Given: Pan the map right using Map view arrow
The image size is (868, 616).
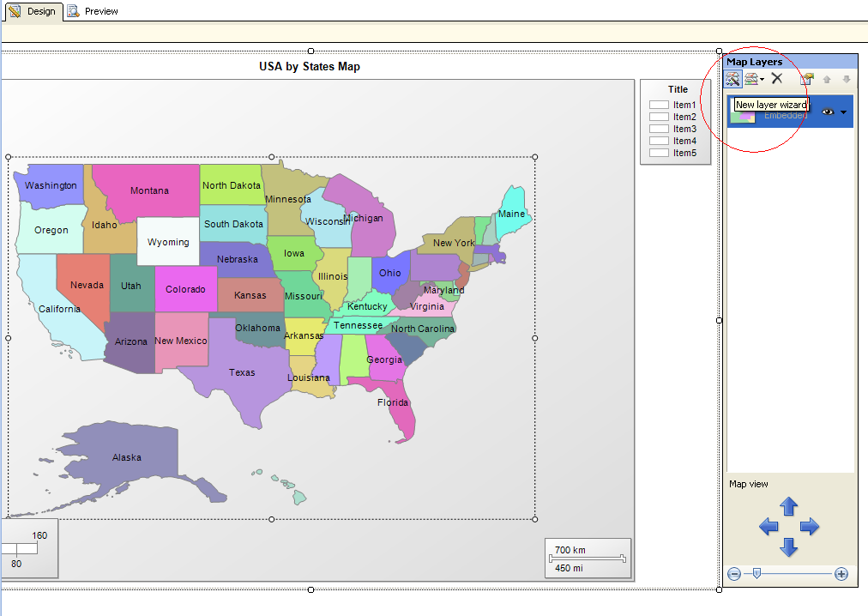Looking at the screenshot, I should tap(808, 526).
